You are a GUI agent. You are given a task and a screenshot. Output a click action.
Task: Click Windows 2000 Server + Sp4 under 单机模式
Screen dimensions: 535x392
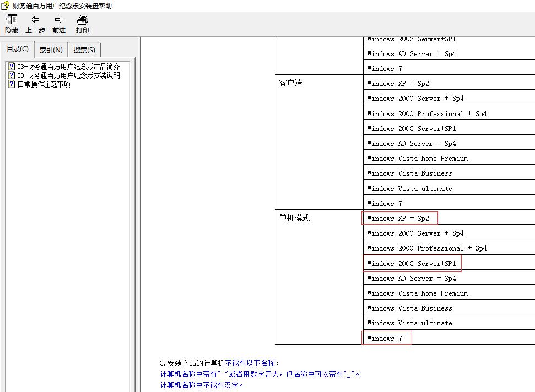[415, 233]
